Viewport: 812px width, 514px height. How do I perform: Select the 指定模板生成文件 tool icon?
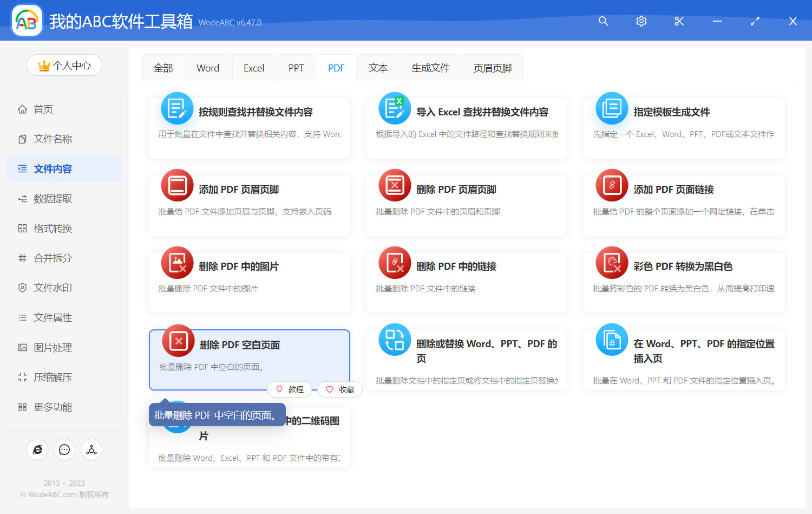(611, 108)
